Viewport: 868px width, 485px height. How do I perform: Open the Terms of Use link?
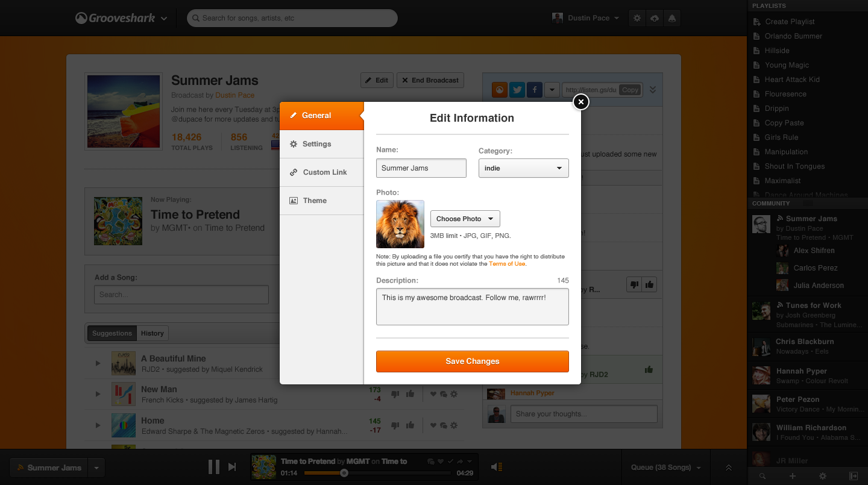coord(507,264)
